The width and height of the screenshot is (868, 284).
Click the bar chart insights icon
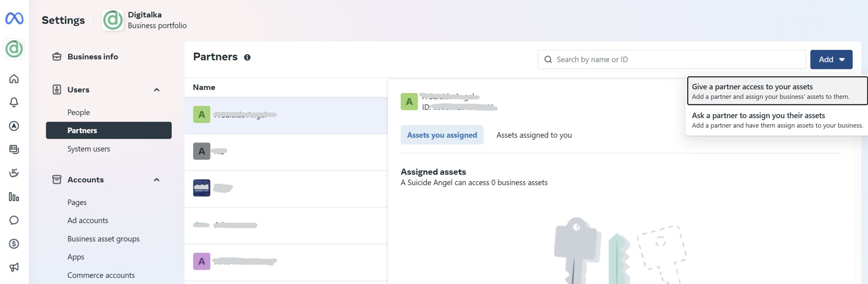tap(14, 197)
